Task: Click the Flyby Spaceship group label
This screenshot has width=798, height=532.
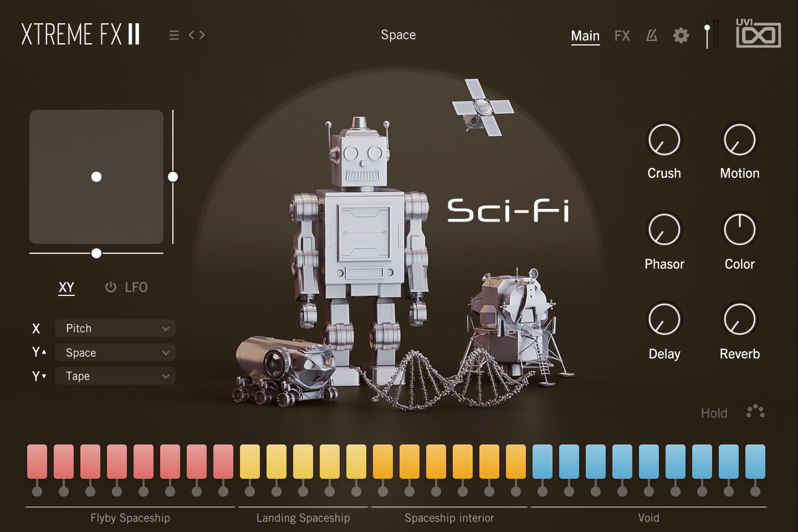Action: (x=130, y=518)
